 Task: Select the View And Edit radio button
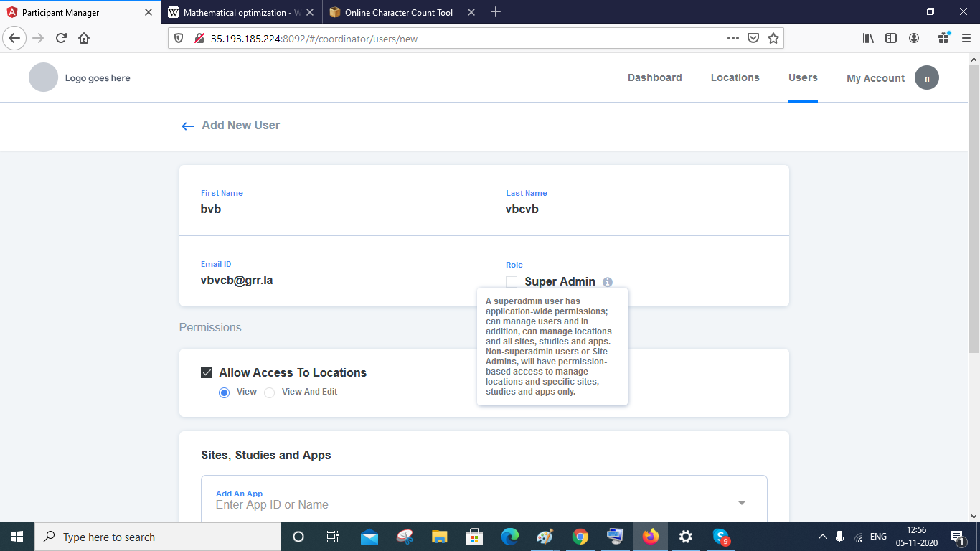click(x=269, y=392)
